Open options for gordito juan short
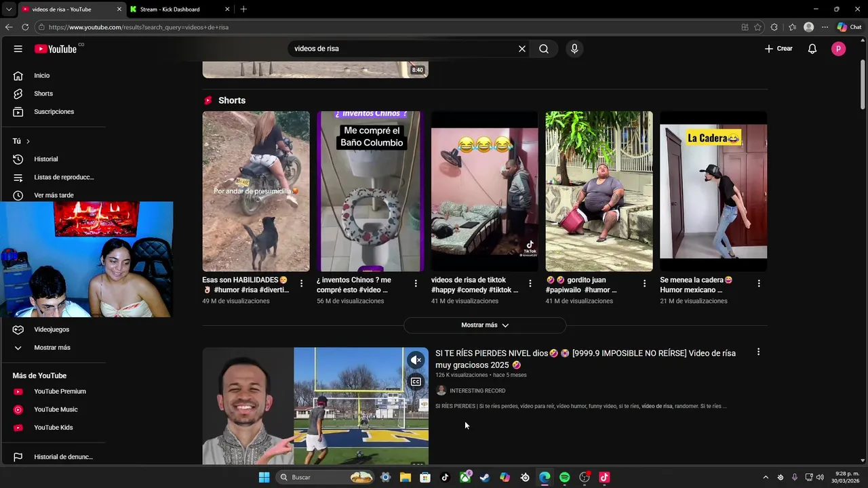Viewport: 868px width, 488px height. coord(645,283)
